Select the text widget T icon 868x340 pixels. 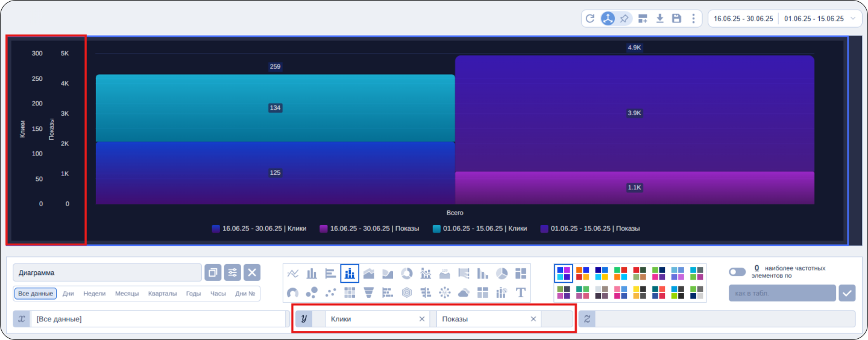point(521,293)
